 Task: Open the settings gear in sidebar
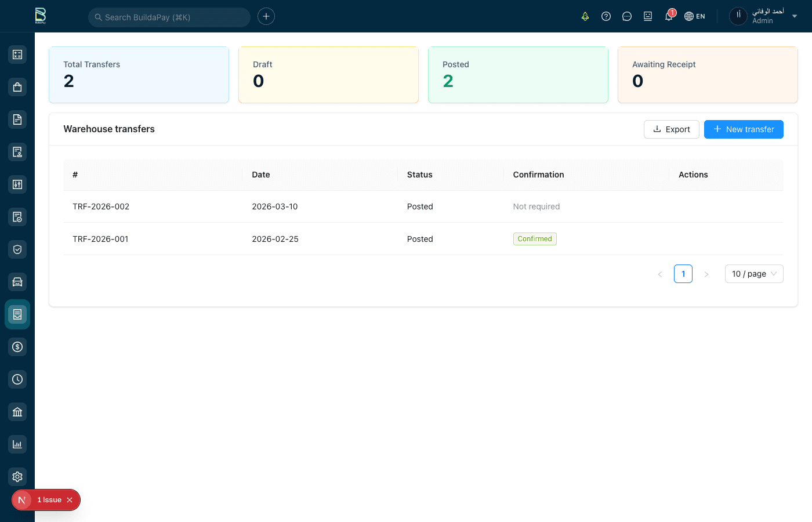(17, 477)
